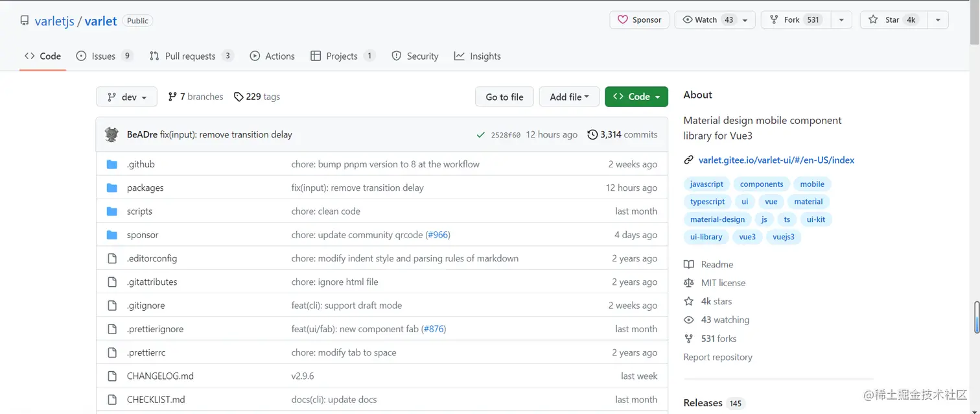Click the file icon for .prettierrc

pyautogui.click(x=111, y=352)
